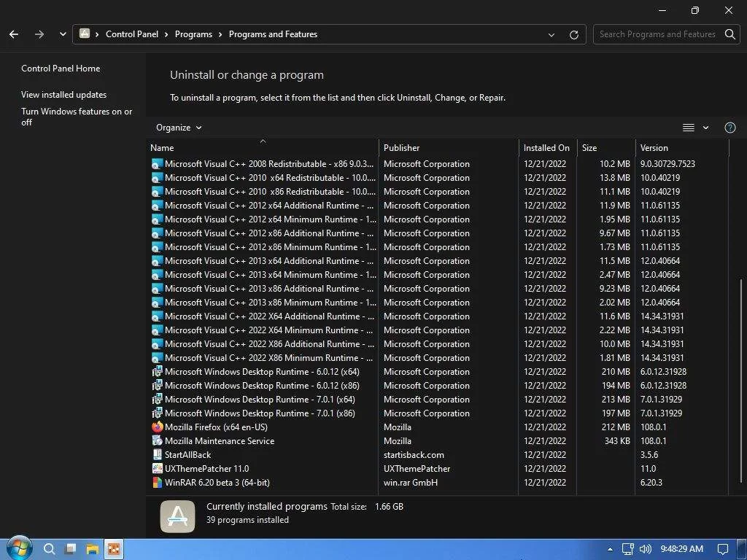747x560 pixels.
Task: Click the Forward navigation arrow
Action: [39, 34]
